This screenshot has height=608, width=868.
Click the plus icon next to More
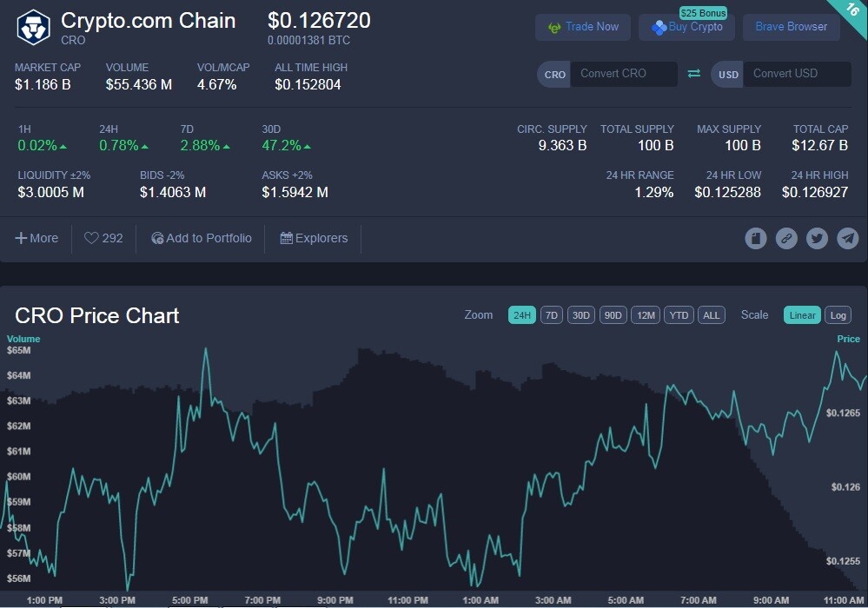pyautogui.click(x=21, y=238)
